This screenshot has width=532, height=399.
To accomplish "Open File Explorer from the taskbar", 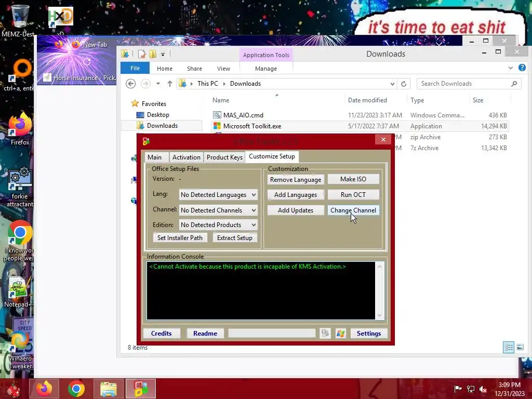I will tap(109, 389).
